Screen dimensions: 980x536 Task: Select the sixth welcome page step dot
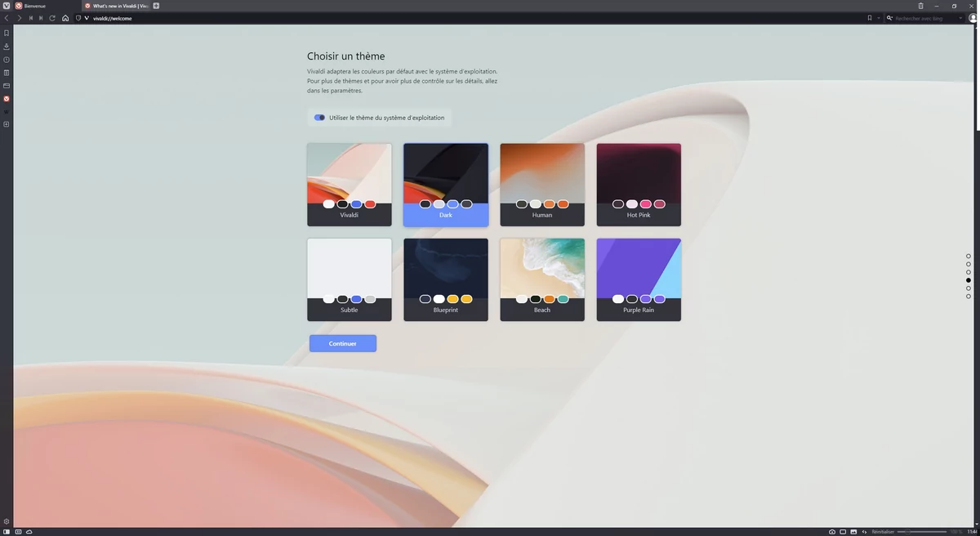tap(969, 296)
